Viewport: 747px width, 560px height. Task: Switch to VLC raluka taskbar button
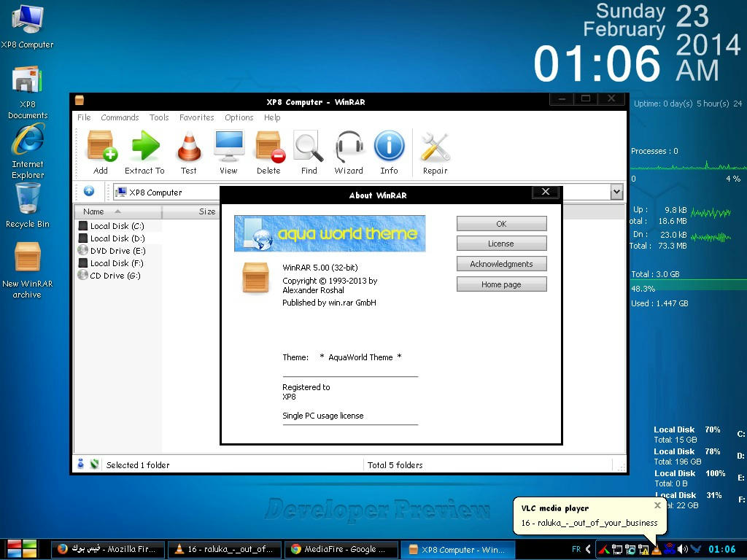pos(225,549)
